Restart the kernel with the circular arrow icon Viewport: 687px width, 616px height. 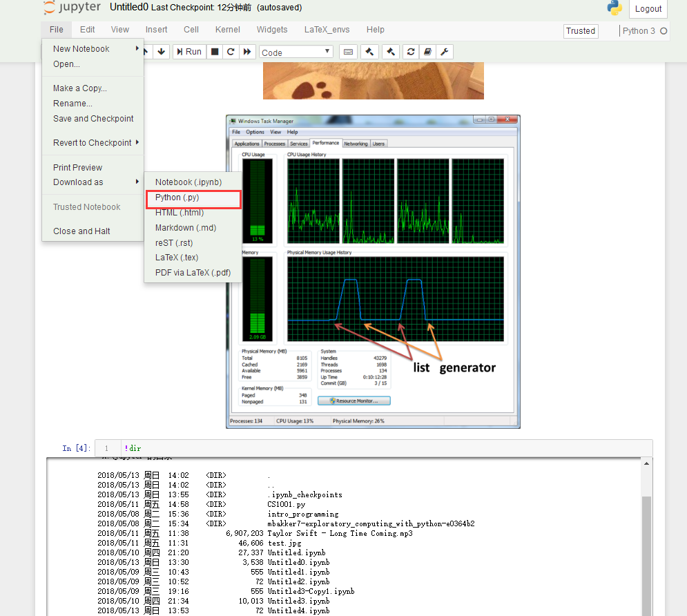[x=231, y=52]
